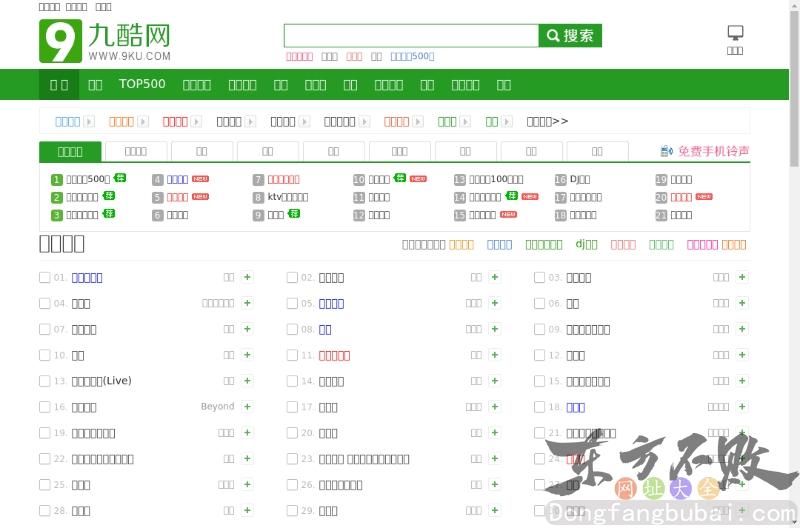Click the green number 1 ranking badge
The height and width of the screenshot is (528, 800).
pyautogui.click(x=57, y=180)
